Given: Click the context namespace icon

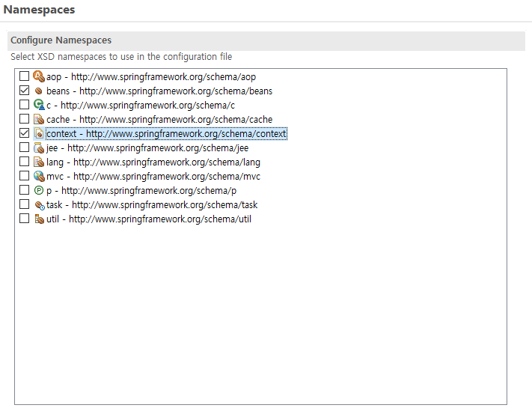Looking at the screenshot, I should tap(39, 133).
